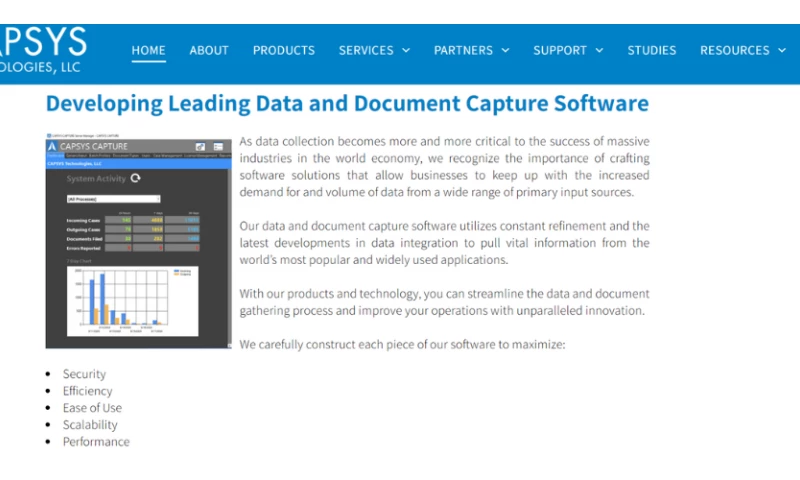Click the Errors Reported row in screenshot
This screenshot has height=480, width=800.
point(135,247)
